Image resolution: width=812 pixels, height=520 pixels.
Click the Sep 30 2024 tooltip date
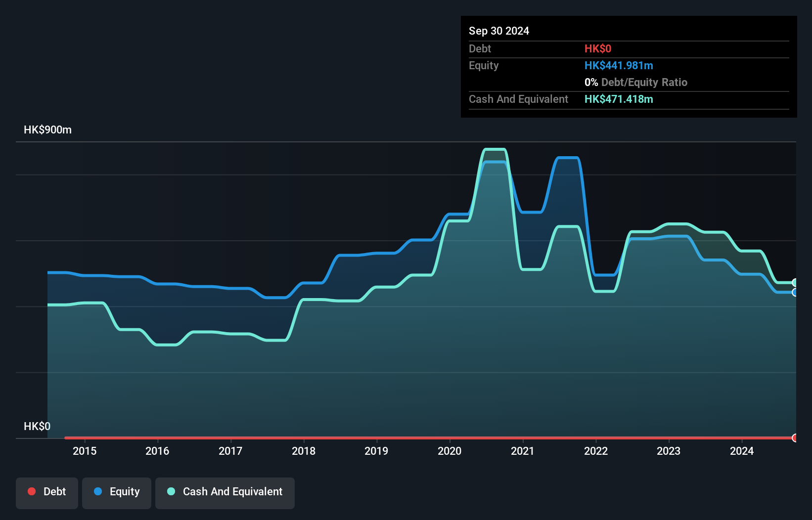pos(499,31)
